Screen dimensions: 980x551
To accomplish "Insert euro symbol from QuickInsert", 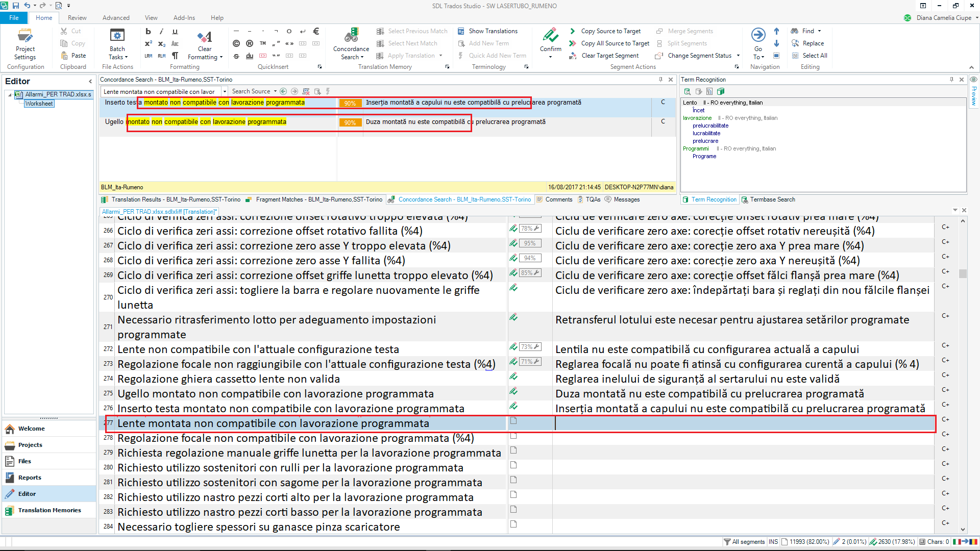I will [316, 31].
